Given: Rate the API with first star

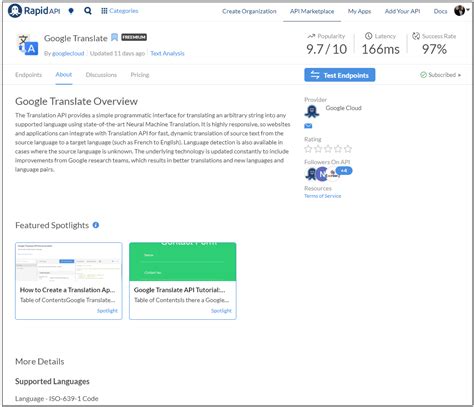Looking at the screenshot, I should pos(308,149).
